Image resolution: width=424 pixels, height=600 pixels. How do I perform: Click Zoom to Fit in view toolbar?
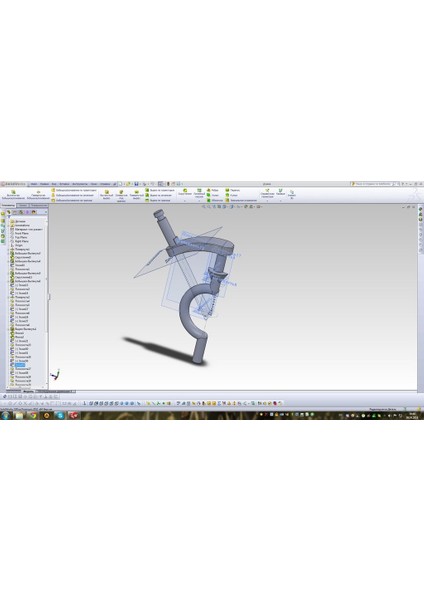click(x=204, y=207)
